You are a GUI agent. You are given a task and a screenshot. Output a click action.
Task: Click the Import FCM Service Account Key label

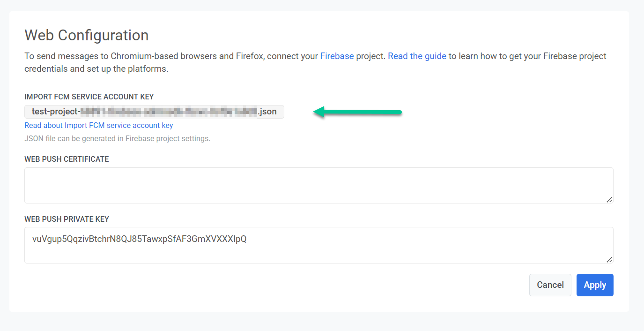tap(89, 97)
